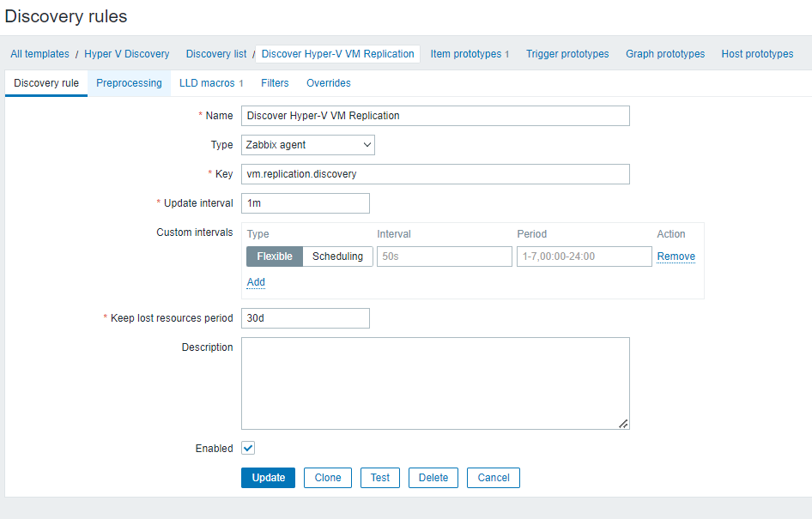Screen dimensions: 812x519
Task: Add a new custom interval
Action: [256, 282]
